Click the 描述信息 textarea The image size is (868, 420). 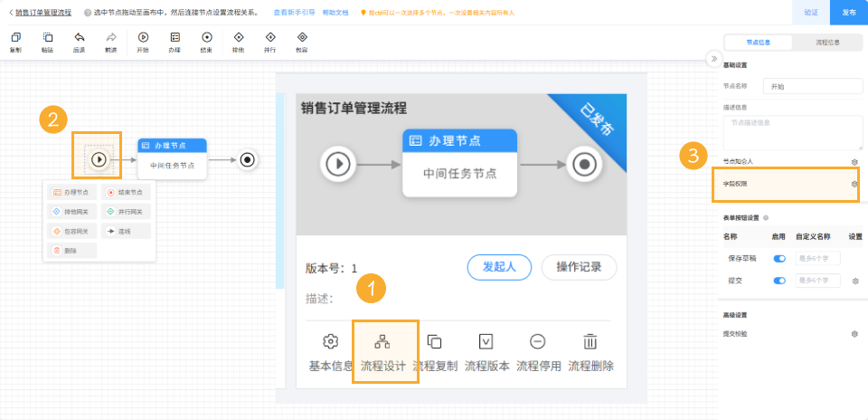(793, 133)
